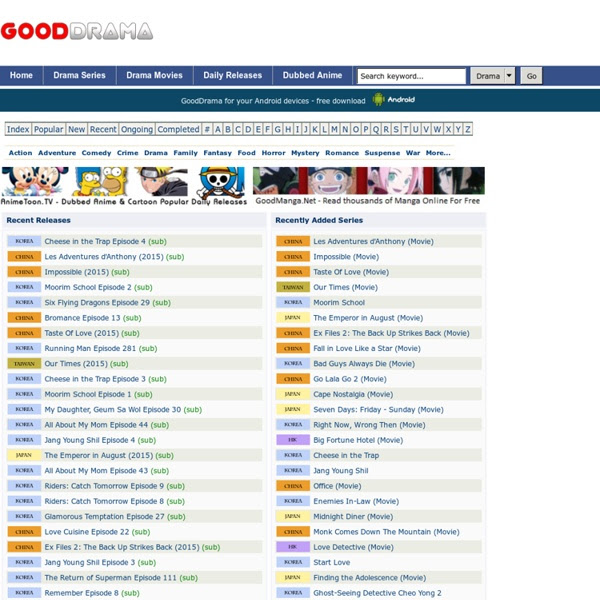Select letter M in alphabet index

[x=334, y=129]
